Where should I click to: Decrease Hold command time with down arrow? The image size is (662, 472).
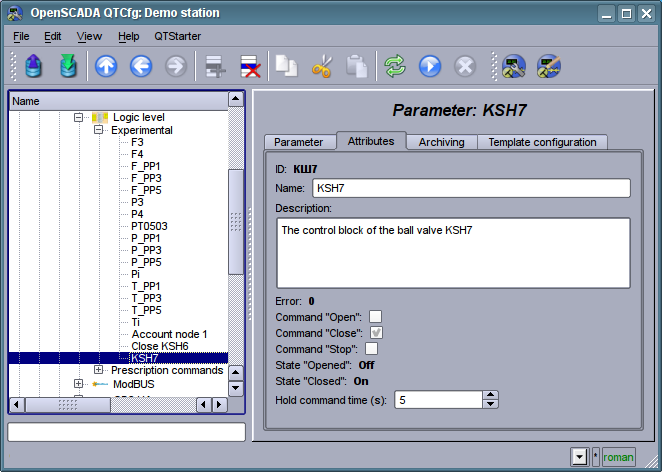[x=490, y=404]
